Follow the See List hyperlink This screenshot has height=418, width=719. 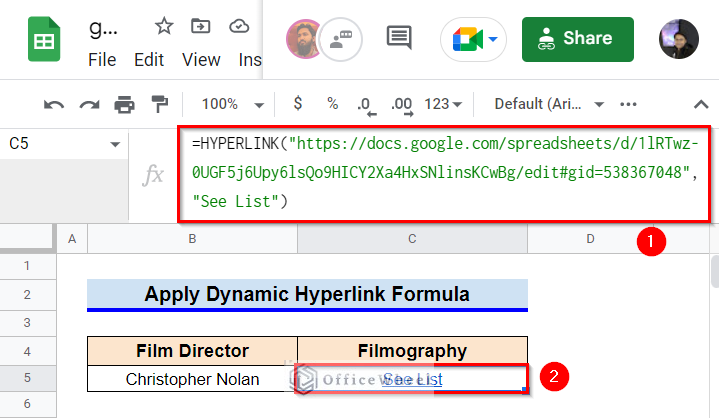tap(412, 379)
